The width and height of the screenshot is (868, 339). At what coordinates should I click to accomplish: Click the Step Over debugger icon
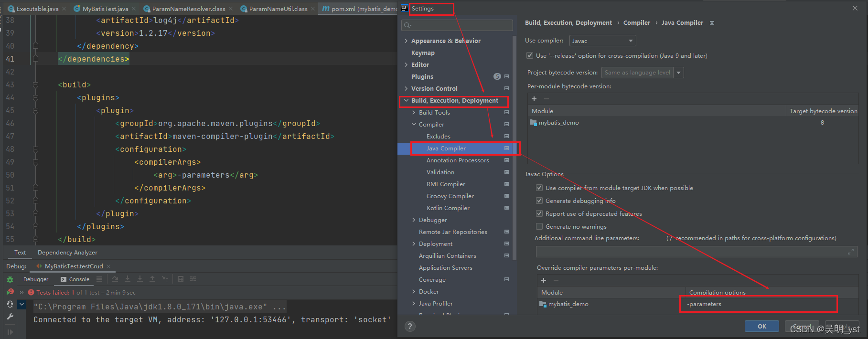115,279
